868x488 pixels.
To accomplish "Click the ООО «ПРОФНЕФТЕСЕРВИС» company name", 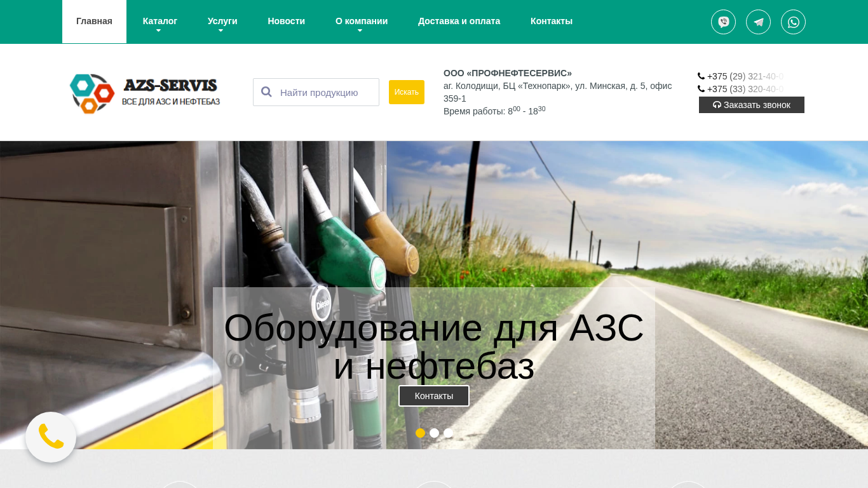I will click(508, 73).
